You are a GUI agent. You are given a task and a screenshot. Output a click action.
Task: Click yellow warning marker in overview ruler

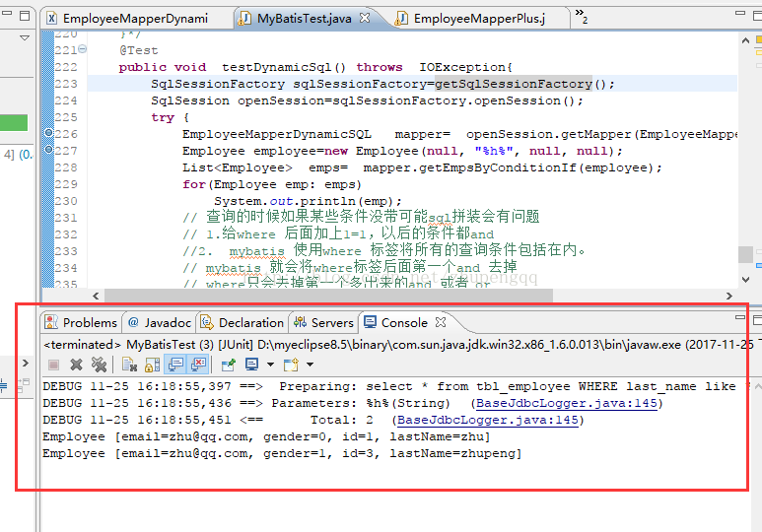759,39
